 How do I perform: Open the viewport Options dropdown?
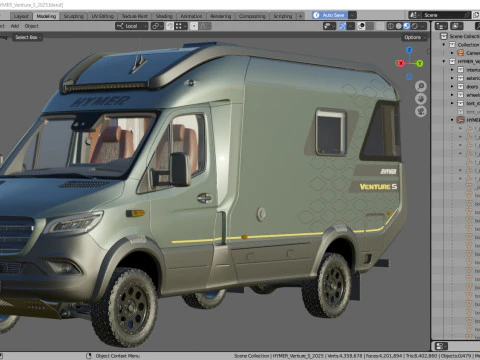pos(414,37)
